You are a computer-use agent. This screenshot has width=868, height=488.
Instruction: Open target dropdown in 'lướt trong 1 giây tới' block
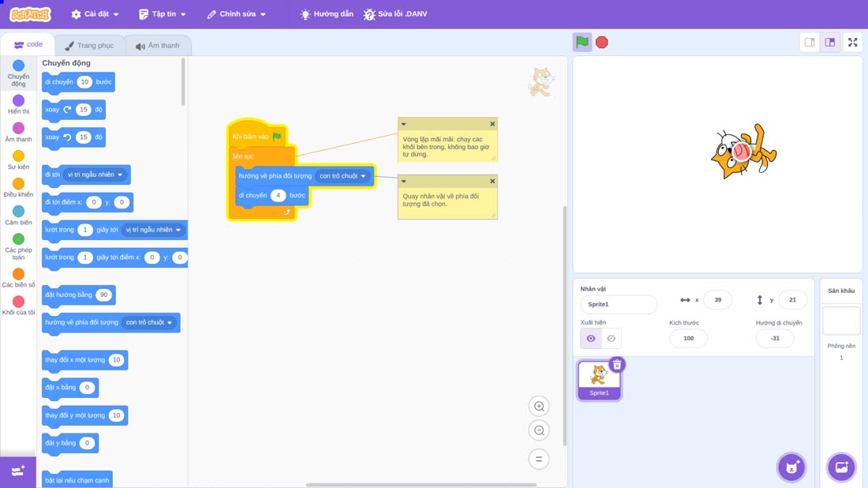pyautogui.click(x=153, y=230)
